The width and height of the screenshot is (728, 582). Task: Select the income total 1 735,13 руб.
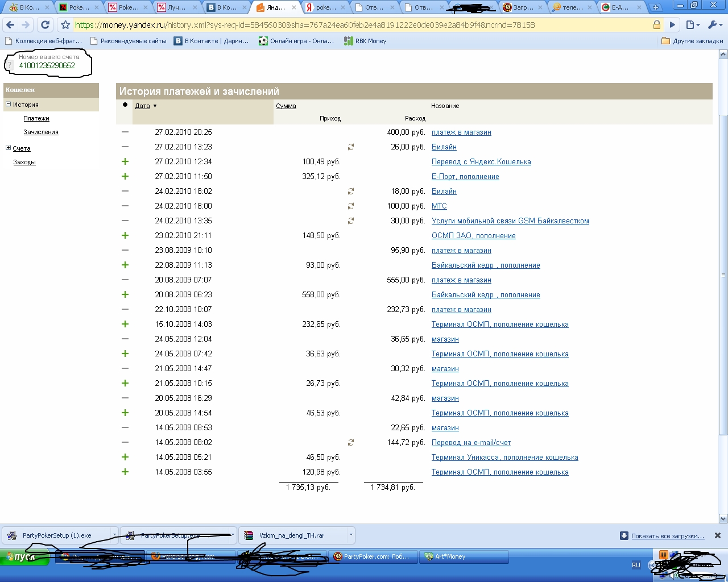pyautogui.click(x=308, y=487)
